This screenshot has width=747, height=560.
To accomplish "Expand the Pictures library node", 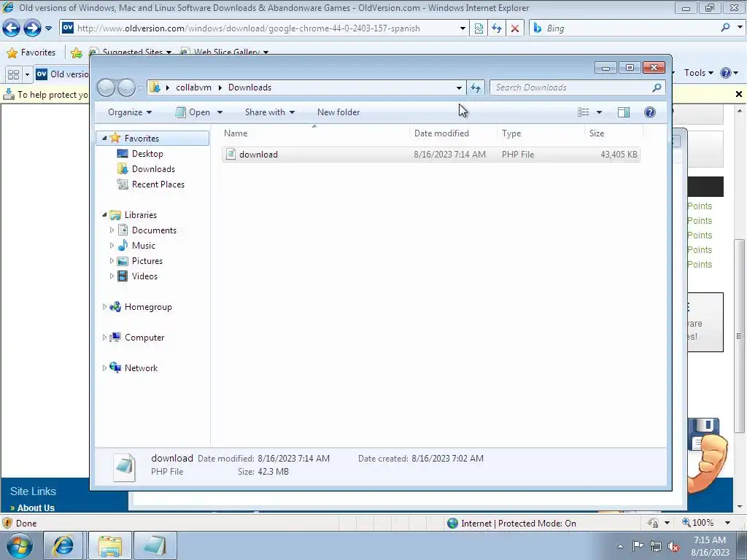I will (x=112, y=261).
